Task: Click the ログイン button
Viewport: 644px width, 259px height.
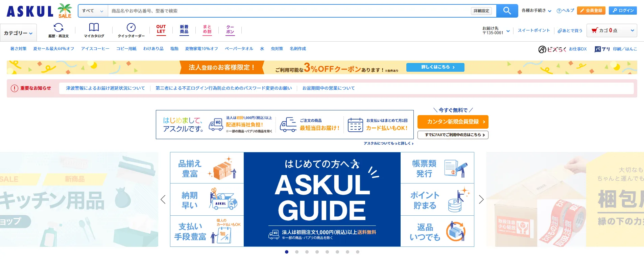Action: (x=623, y=10)
